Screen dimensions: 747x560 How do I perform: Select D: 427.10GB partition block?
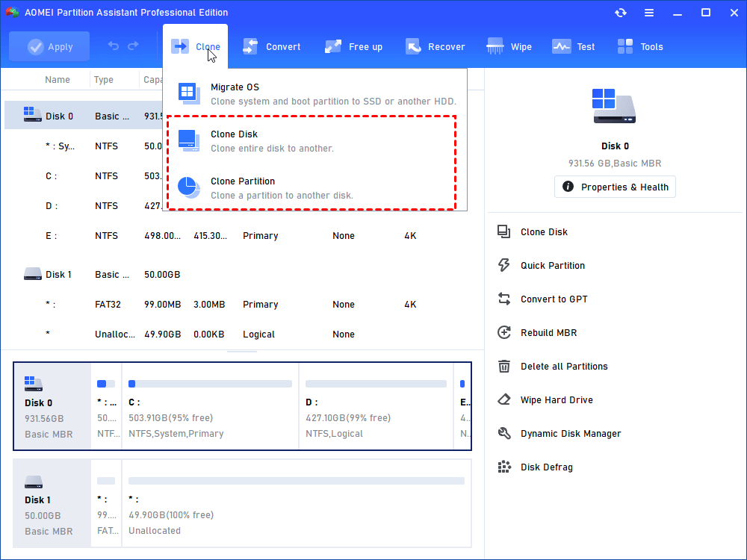[x=376, y=406]
